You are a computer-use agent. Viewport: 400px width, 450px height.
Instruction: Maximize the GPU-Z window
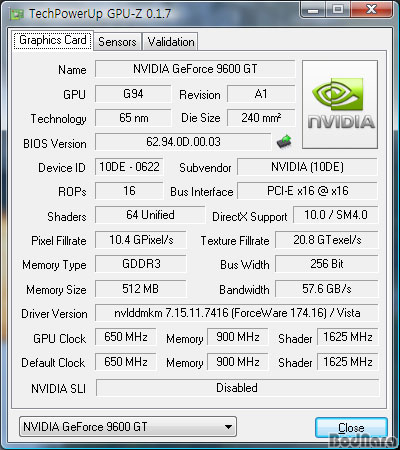[337, 10]
